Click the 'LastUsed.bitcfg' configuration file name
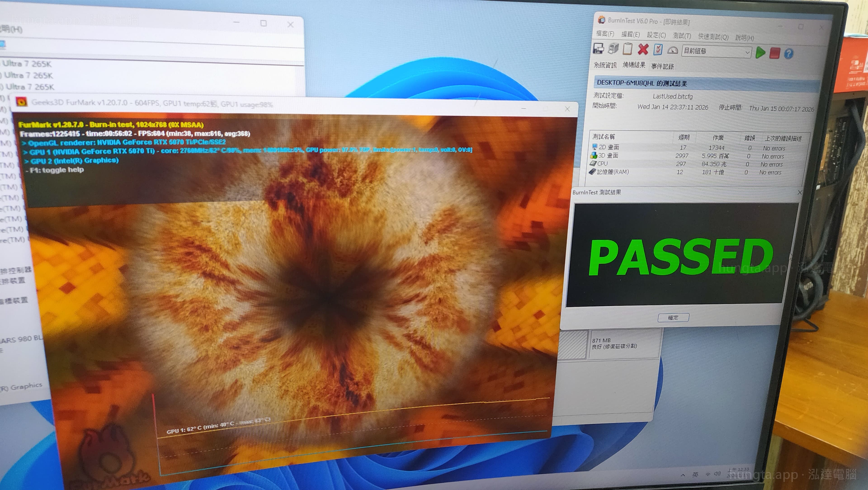This screenshot has width=868, height=490. tap(673, 96)
